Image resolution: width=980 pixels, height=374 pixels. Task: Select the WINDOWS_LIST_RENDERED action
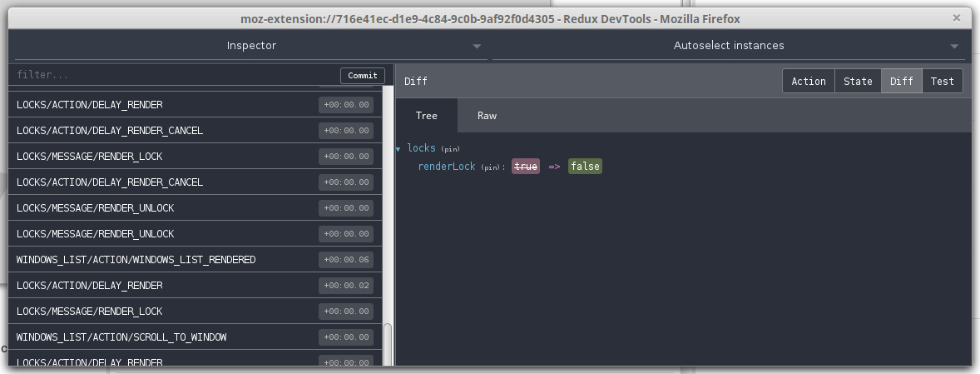[x=195, y=260]
